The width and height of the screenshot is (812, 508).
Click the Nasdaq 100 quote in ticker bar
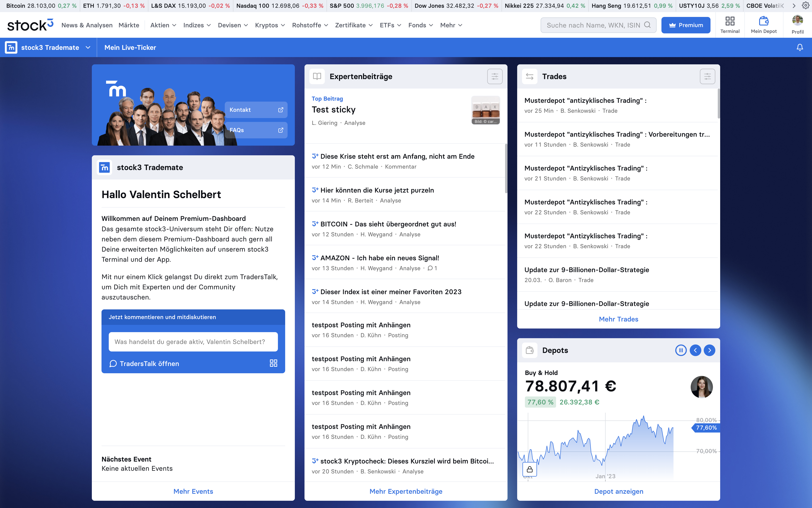click(280, 6)
